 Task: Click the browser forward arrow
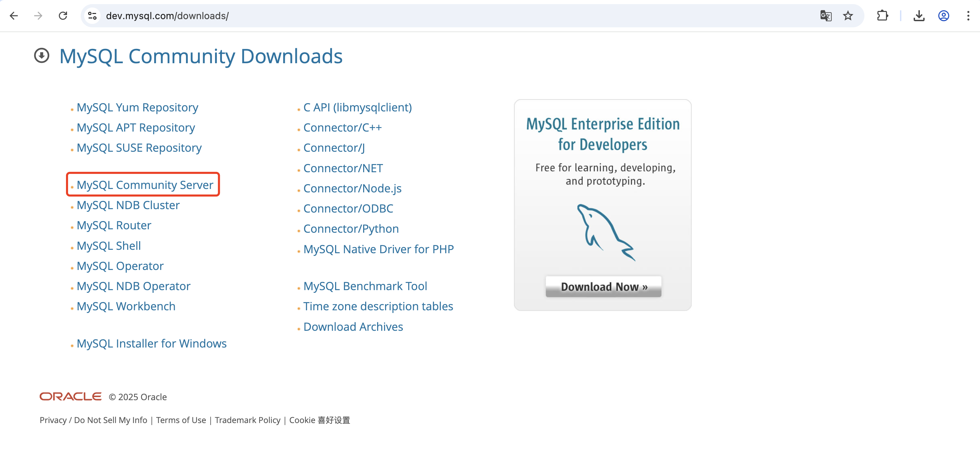tap(38, 16)
